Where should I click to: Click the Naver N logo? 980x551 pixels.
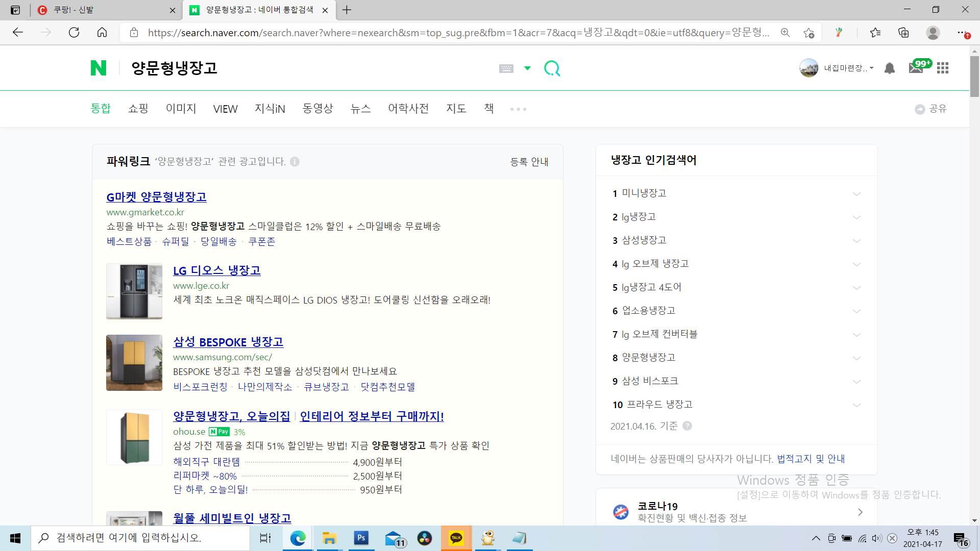[99, 68]
